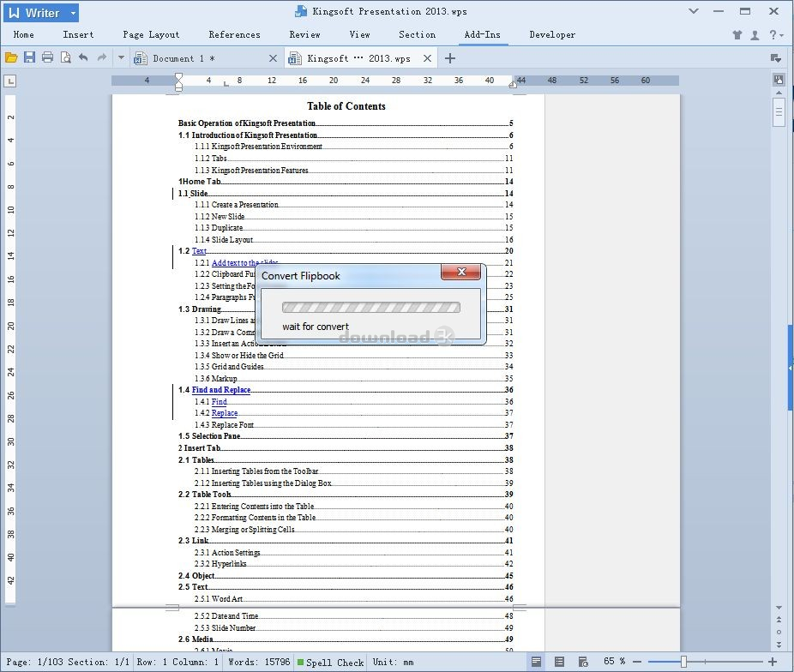Open Print Preview from the toolbar
This screenshot has height=672, width=794.
click(x=66, y=57)
